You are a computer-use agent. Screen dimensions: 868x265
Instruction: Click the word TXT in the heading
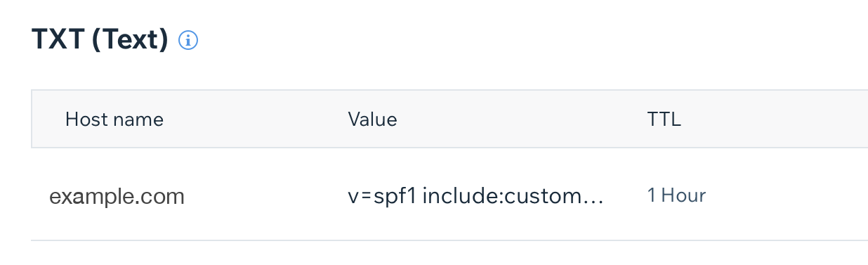(58, 40)
